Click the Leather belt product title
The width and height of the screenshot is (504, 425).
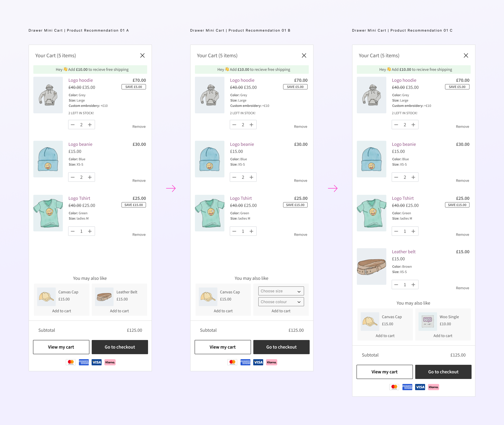(404, 251)
